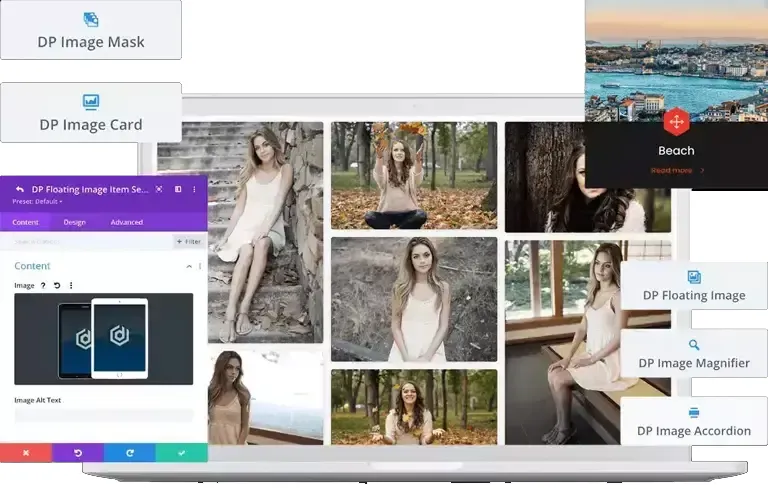Snap panel to sidebar icon in header

[x=178, y=189]
